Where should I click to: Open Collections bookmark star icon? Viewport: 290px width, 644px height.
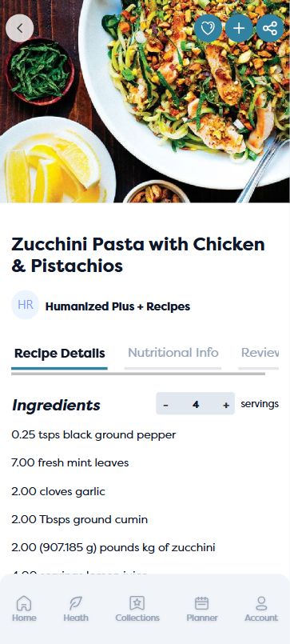click(x=137, y=603)
